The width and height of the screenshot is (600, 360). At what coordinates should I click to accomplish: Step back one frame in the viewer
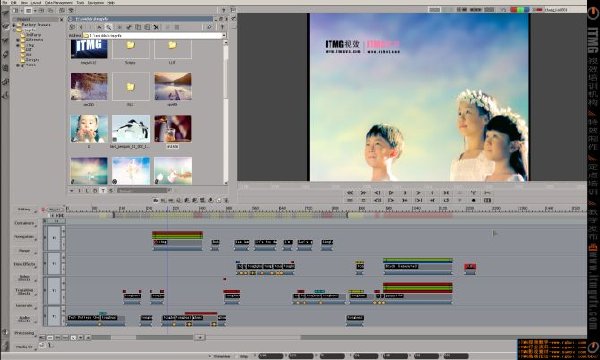pos(377,193)
